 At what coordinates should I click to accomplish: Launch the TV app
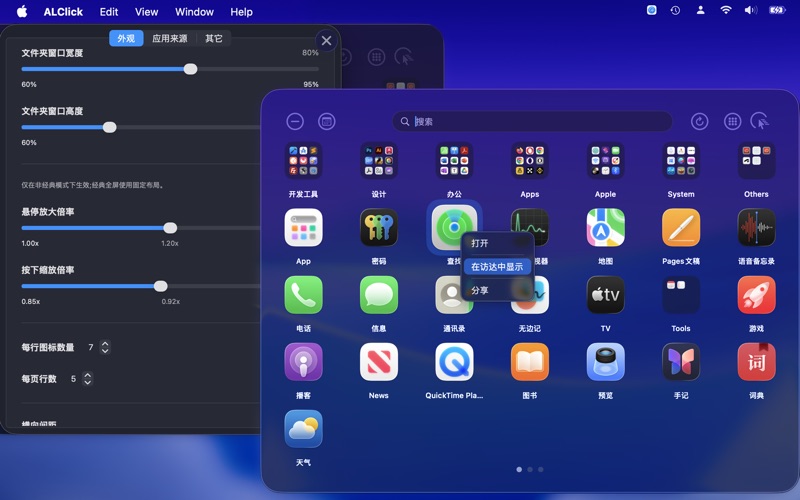pos(605,295)
